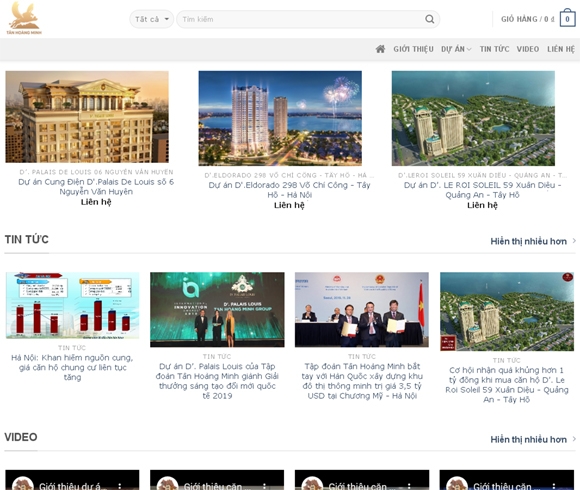Open the shopping cart bag icon
The height and width of the screenshot is (490, 580).
coord(567,18)
